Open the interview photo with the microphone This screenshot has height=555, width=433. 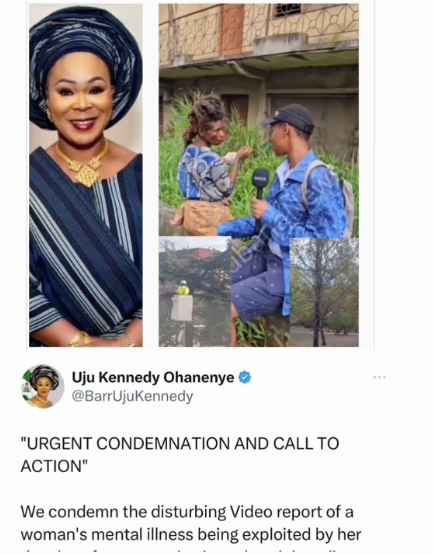click(259, 120)
